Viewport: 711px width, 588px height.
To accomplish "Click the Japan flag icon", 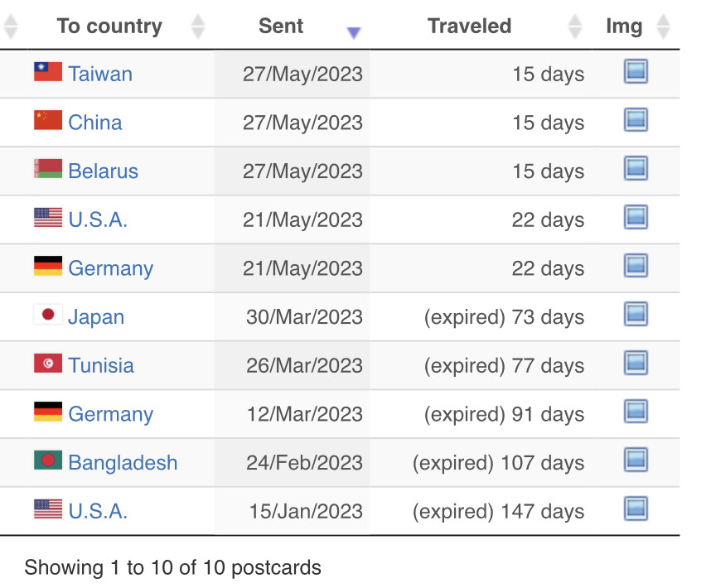I will 48,315.
